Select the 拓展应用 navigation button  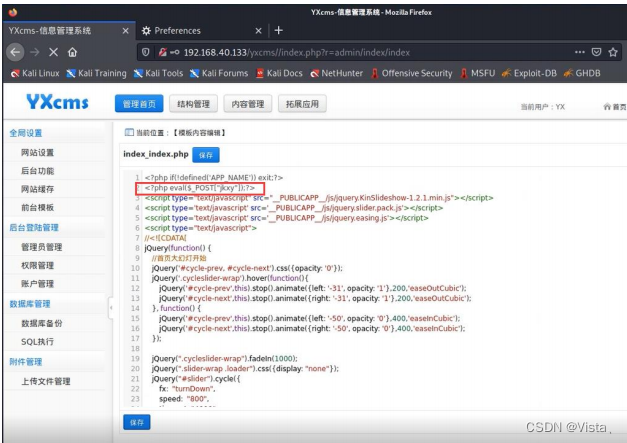302,104
